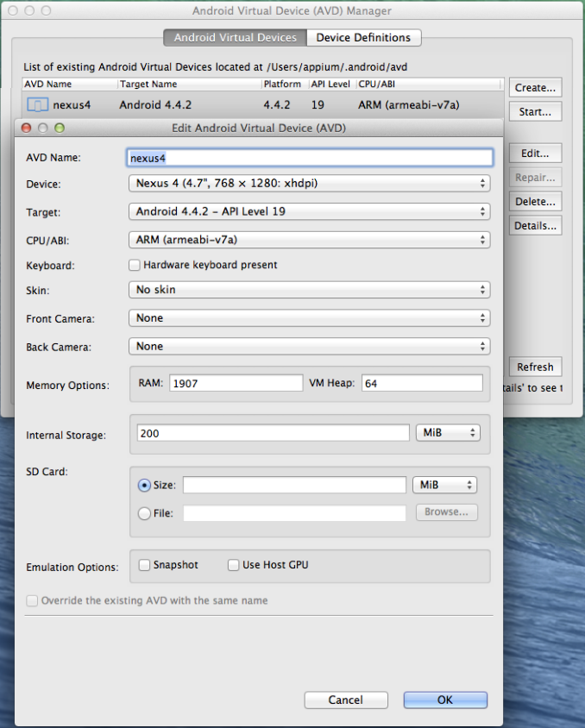Open the Internal Storage MiB unit dropdown

[x=448, y=433]
